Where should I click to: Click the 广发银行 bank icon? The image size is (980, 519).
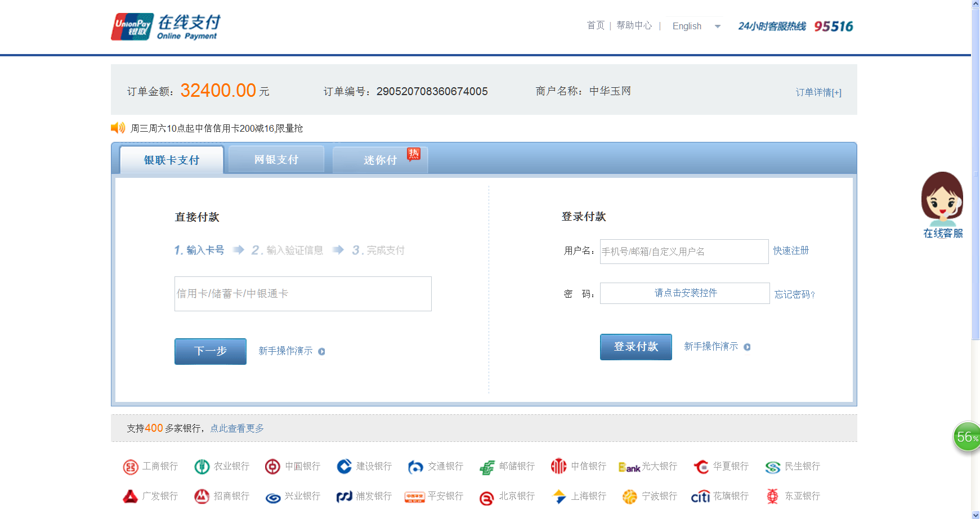click(x=131, y=496)
